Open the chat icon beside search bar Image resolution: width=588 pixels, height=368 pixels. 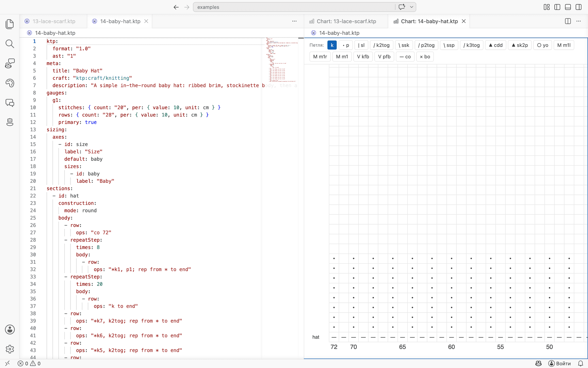(x=402, y=7)
